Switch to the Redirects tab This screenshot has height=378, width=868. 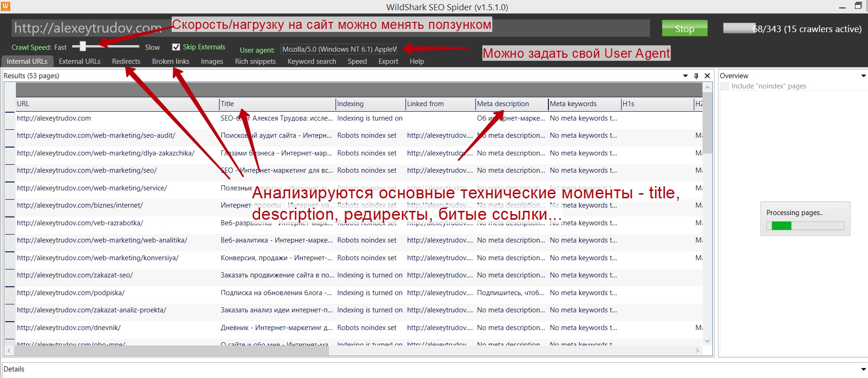click(x=126, y=61)
